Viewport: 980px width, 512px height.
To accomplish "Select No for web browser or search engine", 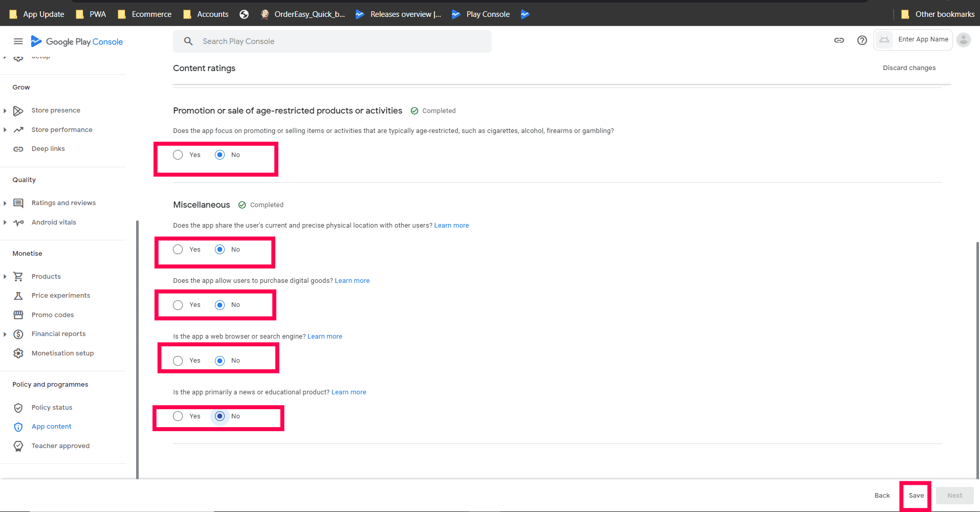I will point(220,361).
